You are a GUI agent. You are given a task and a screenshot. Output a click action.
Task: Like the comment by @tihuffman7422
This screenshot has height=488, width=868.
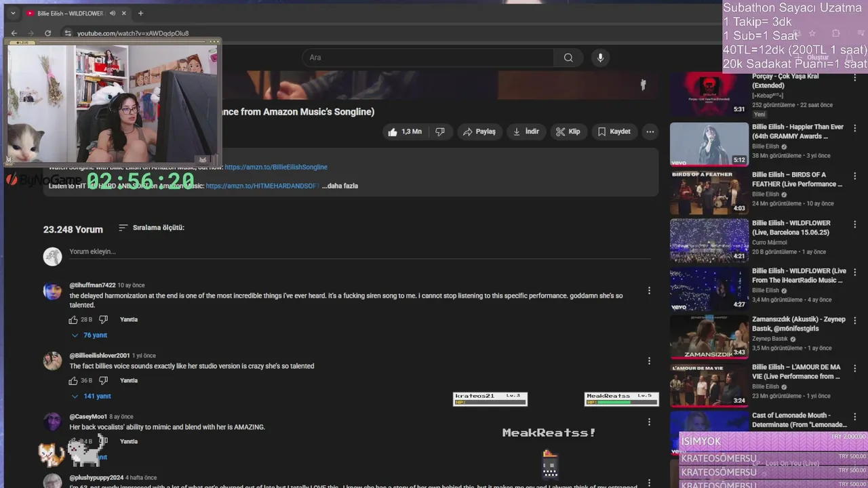73,319
